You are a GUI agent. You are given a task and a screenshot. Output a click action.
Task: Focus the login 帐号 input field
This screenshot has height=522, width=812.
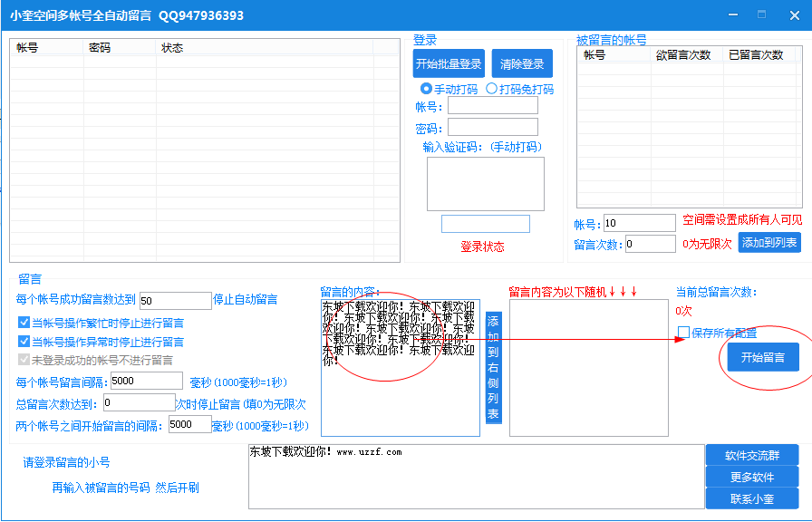tap(492, 106)
